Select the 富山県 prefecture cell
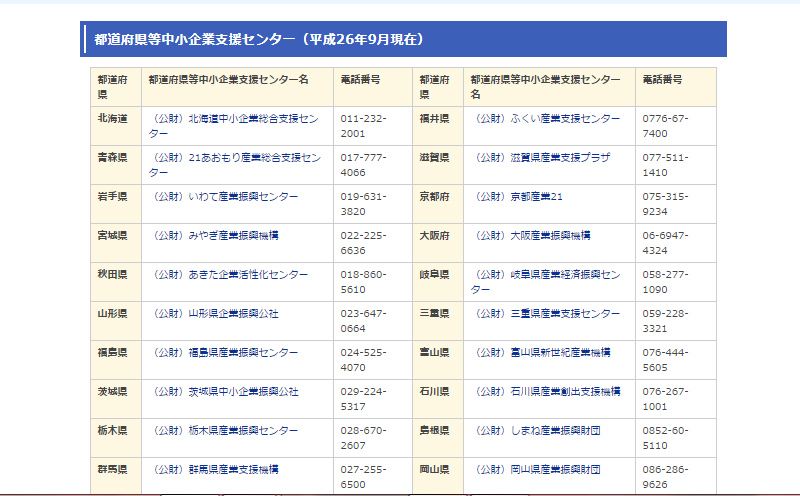The width and height of the screenshot is (800, 496). (x=438, y=360)
